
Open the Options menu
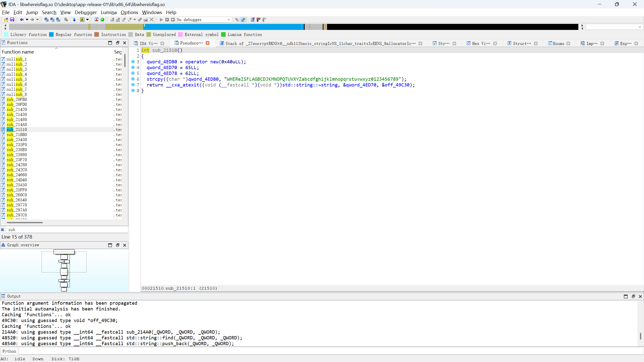129,12
